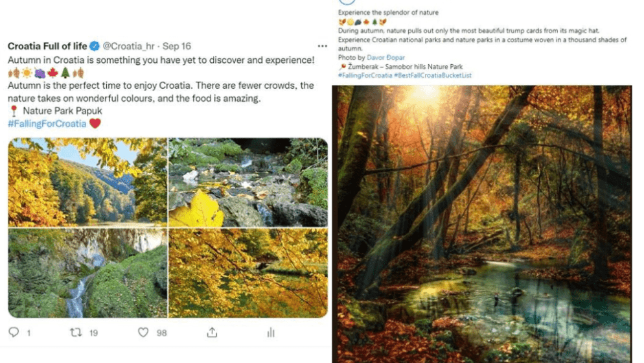Click the red heart emoji
The width and height of the screenshot is (644, 363).
pos(95,123)
